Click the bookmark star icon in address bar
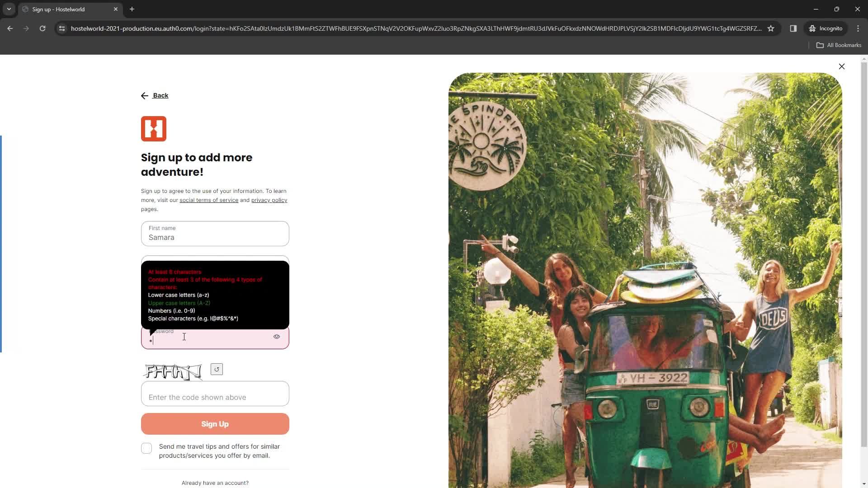The height and width of the screenshot is (488, 868). (773, 28)
